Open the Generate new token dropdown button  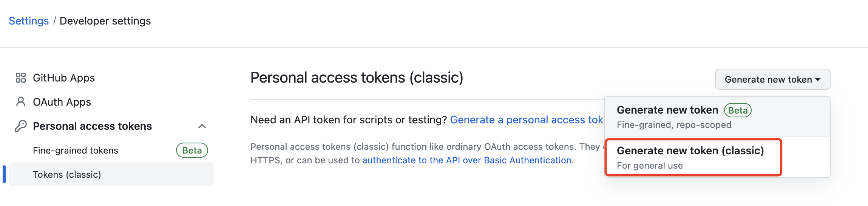768,79
